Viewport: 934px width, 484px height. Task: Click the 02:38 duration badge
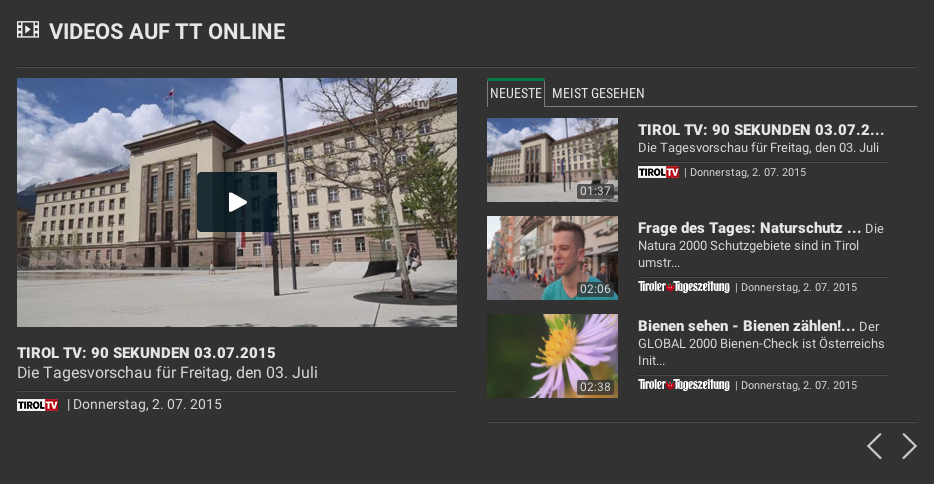[595, 387]
